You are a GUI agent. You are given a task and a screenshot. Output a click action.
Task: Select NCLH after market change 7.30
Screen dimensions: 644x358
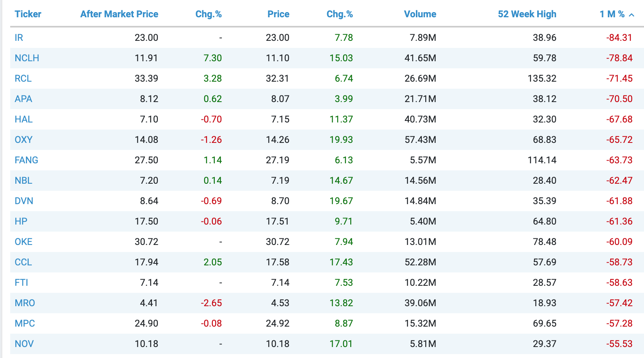point(213,58)
